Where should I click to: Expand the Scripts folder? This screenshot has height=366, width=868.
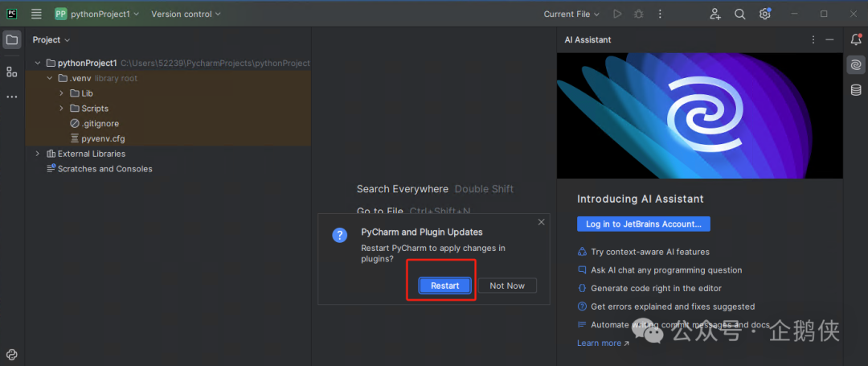pyautogui.click(x=61, y=109)
